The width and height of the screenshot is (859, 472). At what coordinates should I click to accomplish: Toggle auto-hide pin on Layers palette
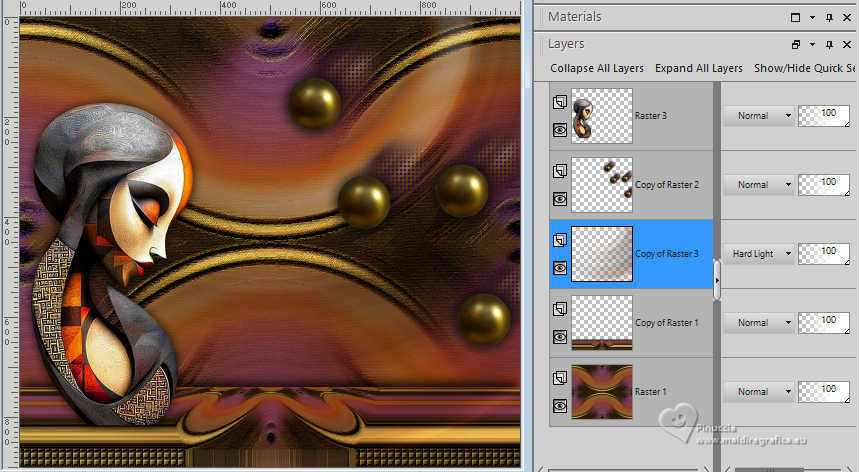coord(829,44)
